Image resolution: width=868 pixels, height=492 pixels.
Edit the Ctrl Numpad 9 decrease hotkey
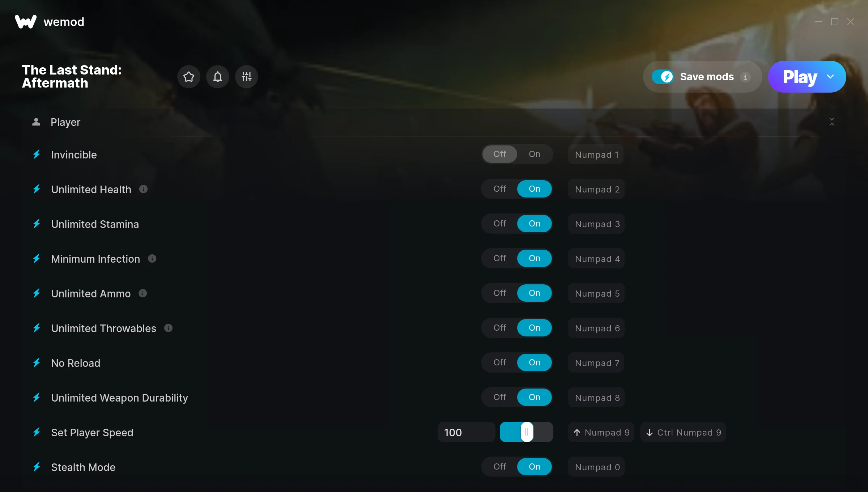click(x=683, y=432)
